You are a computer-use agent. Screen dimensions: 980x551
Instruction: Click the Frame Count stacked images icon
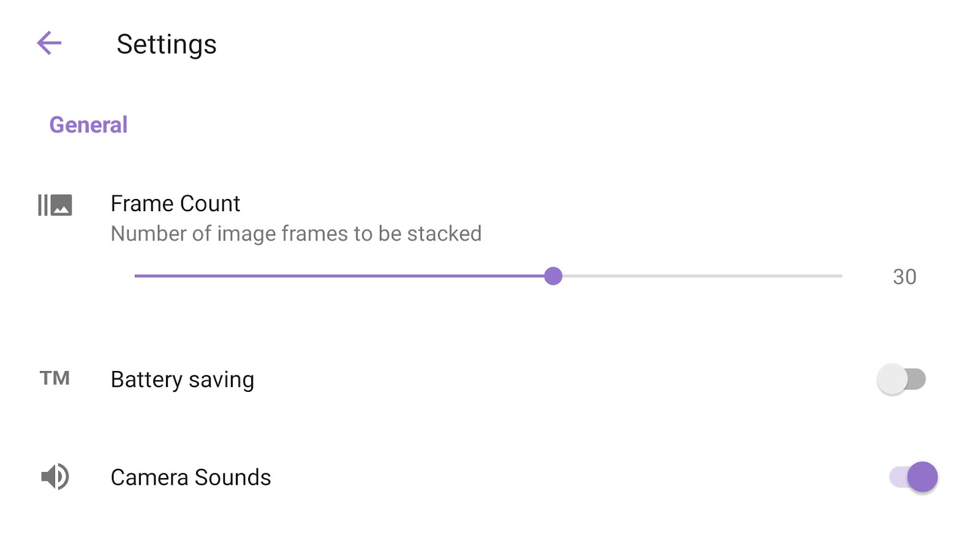55,205
